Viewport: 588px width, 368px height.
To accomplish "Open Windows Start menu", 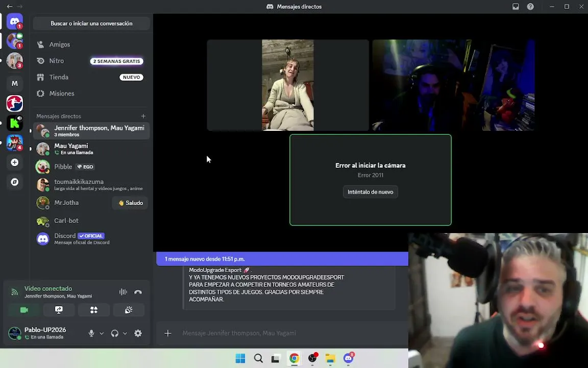I will [x=240, y=358].
